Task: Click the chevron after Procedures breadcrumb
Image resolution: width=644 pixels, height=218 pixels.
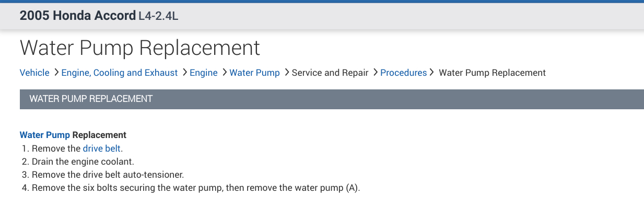Action: click(431, 73)
